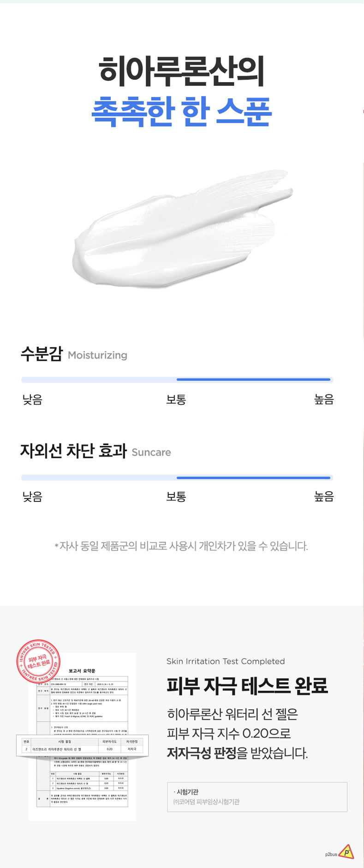Click the 높음 label under Moisturizing

coord(324,399)
